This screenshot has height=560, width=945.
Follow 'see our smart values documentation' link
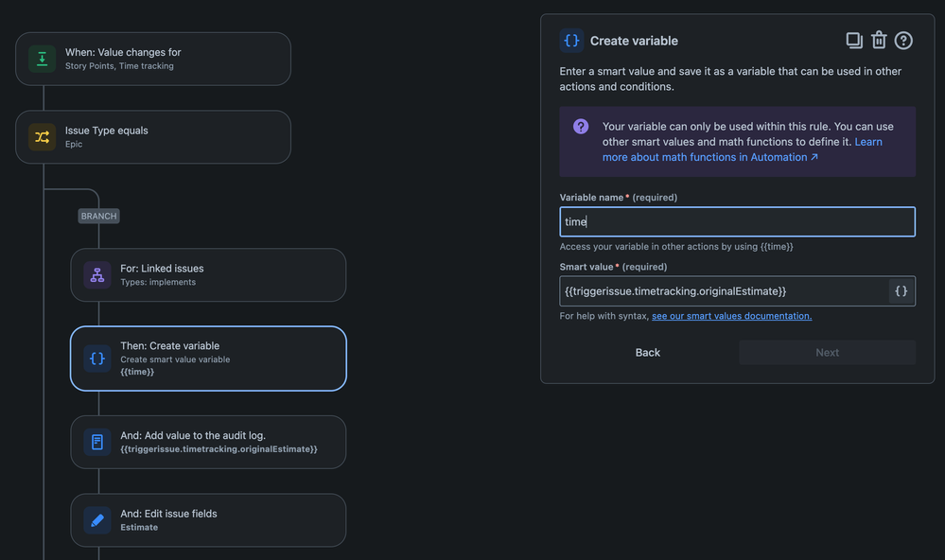pos(731,316)
